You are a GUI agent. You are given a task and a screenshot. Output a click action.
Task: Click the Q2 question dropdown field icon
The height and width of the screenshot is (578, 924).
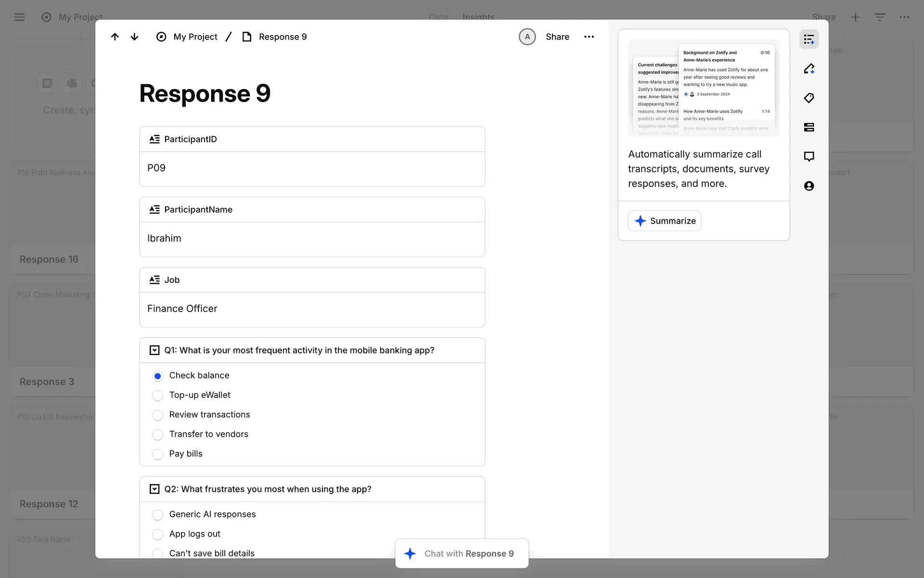pyautogui.click(x=154, y=489)
